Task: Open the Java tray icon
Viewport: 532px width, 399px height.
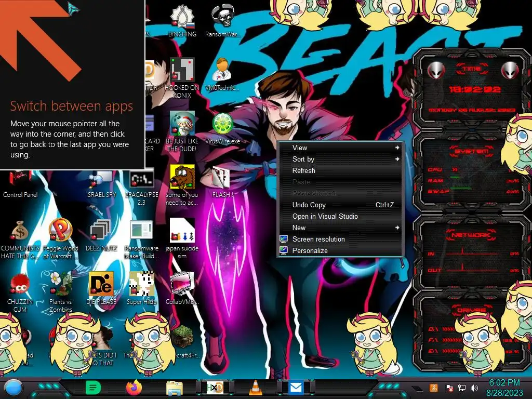Action: tap(434, 388)
